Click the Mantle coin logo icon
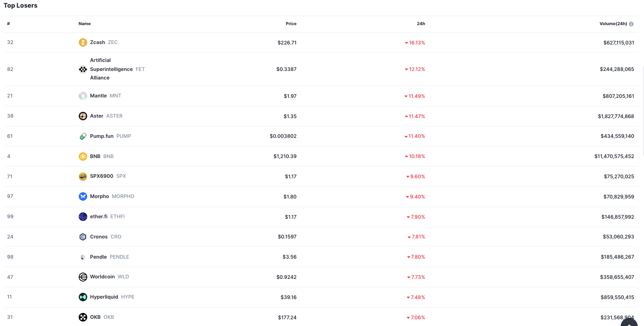Image resolution: width=644 pixels, height=326 pixels. click(x=83, y=96)
